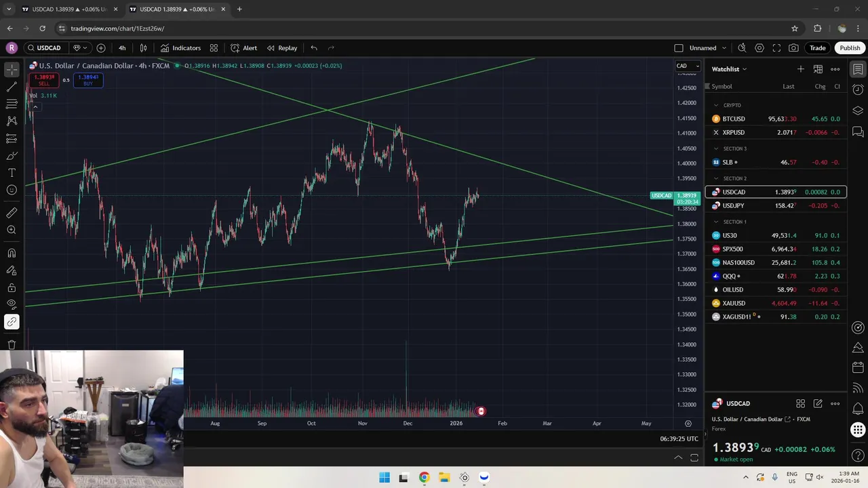
Task: Open the USDCAD symbol search box
Action: tap(45, 48)
